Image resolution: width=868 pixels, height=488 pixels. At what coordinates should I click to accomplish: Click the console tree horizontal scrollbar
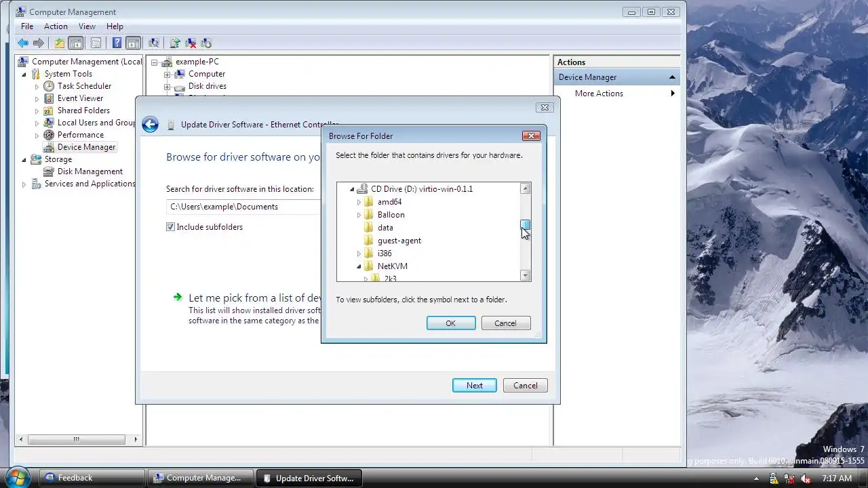point(78,439)
